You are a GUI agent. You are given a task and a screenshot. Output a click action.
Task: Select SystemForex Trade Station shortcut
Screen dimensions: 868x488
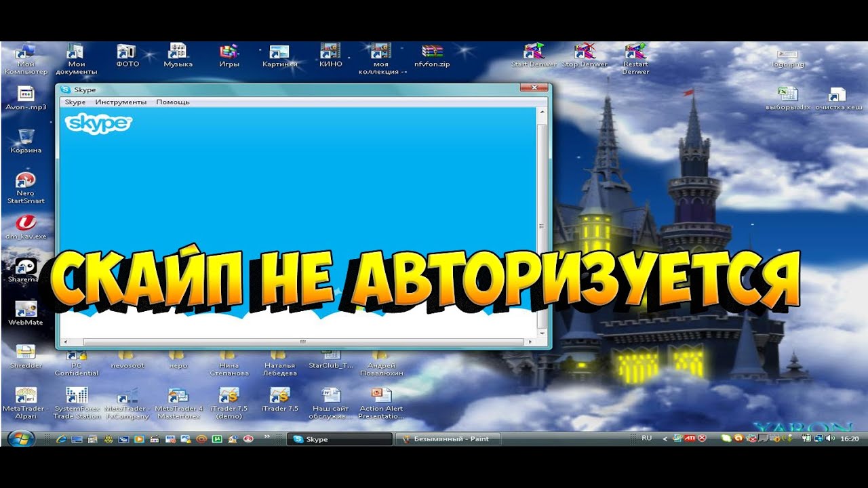pyautogui.click(x=77, y=404)
